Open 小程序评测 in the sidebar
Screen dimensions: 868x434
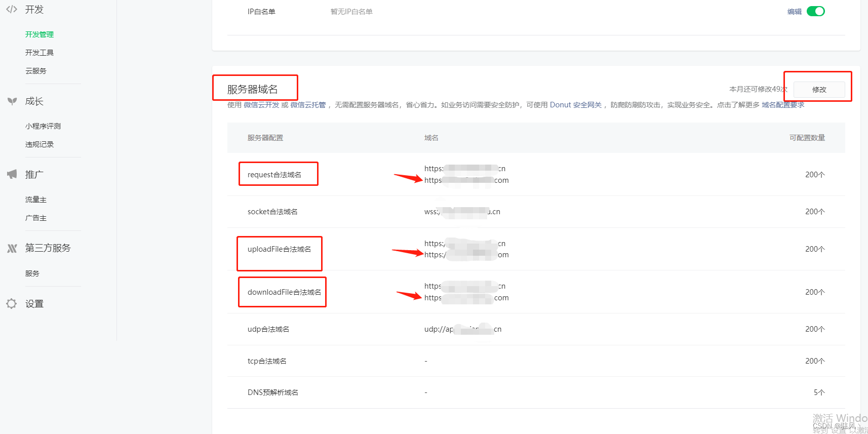43,126
